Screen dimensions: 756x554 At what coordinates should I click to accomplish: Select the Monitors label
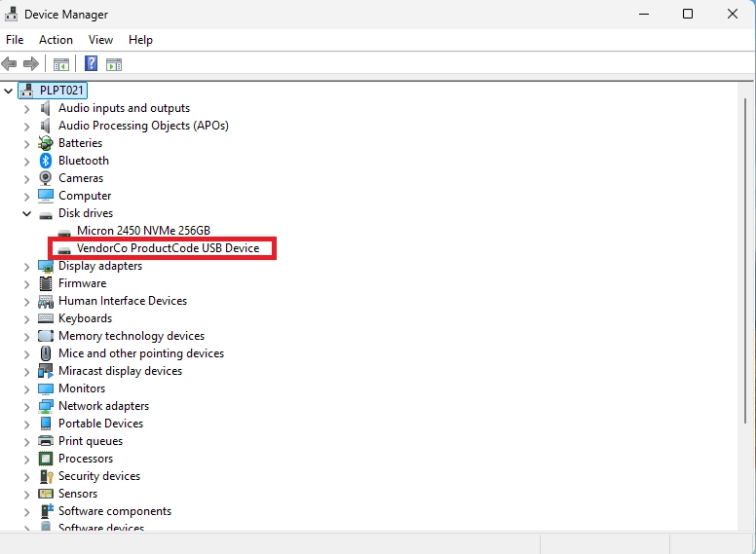[82, 388]
